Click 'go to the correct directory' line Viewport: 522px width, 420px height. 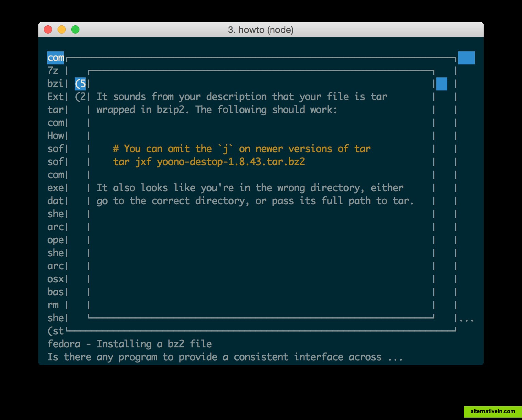[255, 201]
